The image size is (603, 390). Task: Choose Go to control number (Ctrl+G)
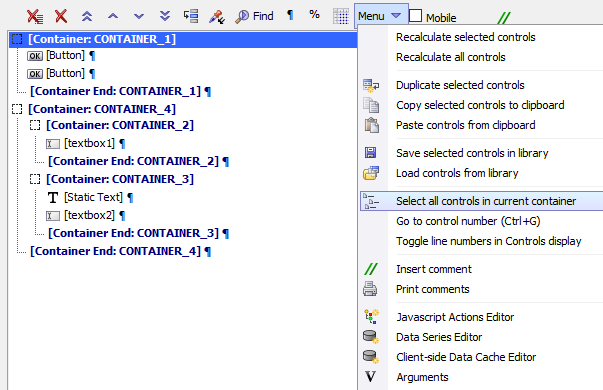[x=468, y=221]
